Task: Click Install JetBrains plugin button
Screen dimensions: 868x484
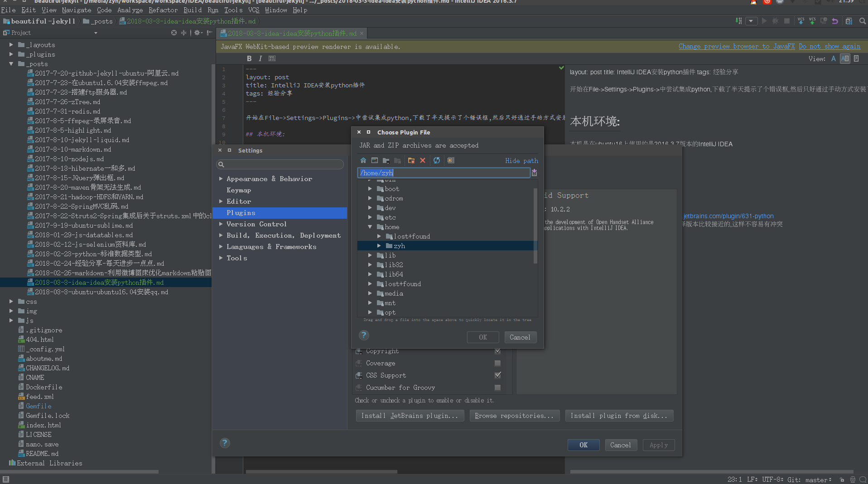Action: [410, 416]
